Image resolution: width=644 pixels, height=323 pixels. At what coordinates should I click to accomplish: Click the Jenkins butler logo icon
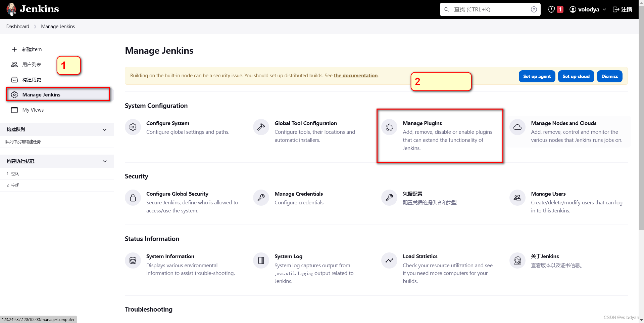pos(11,9)
